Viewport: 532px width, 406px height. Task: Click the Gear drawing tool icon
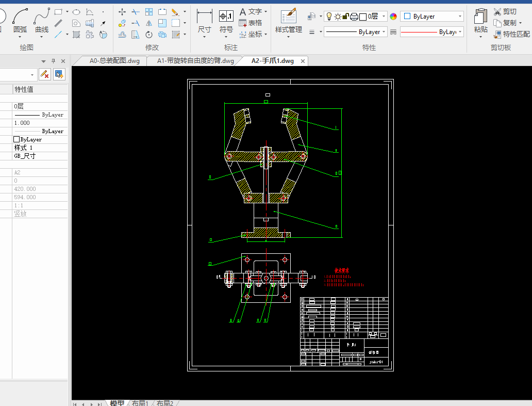pos(90,35)
